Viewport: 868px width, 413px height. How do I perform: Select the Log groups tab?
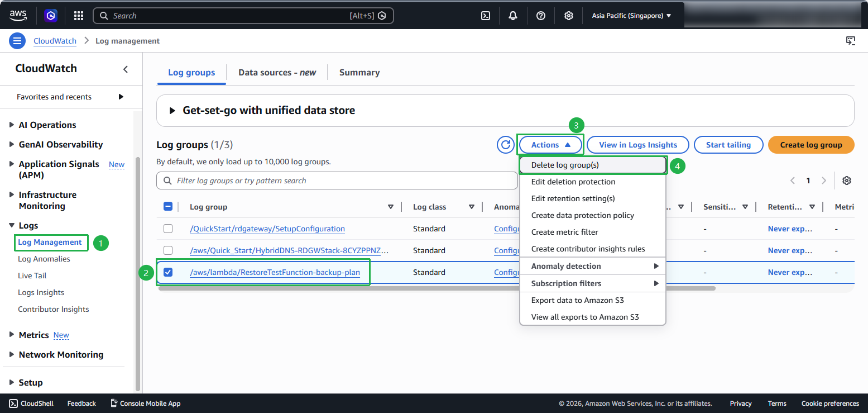[x=191, y=73]
